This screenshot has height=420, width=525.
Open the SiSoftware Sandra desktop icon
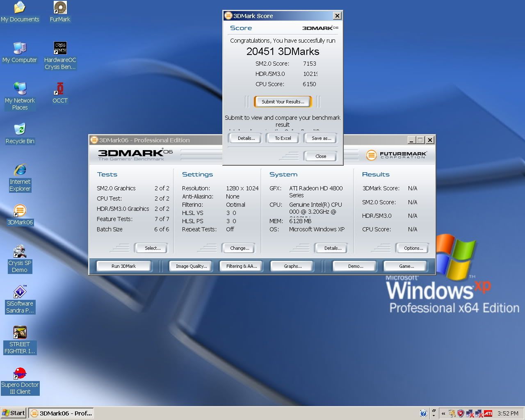pyautogui.click(x=20, y=292)
